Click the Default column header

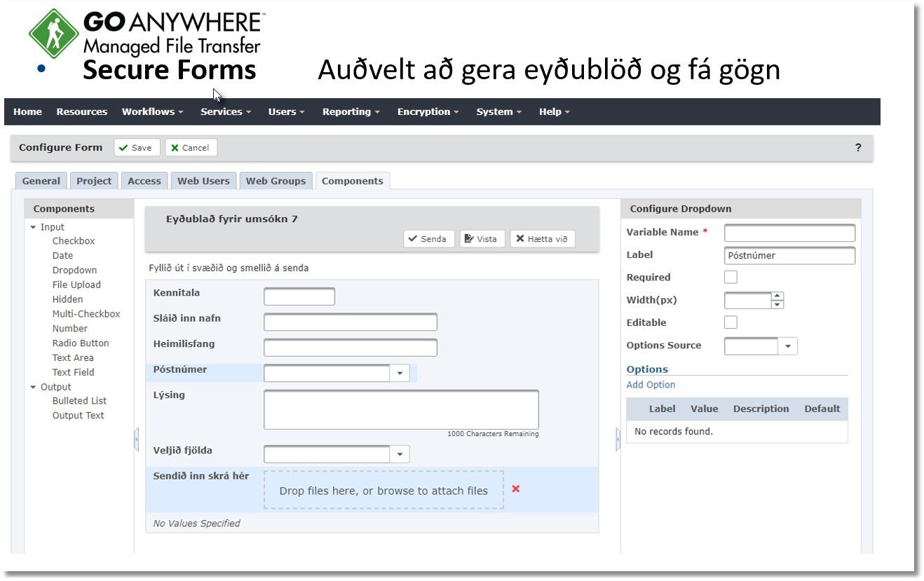(x=822, y=409)
